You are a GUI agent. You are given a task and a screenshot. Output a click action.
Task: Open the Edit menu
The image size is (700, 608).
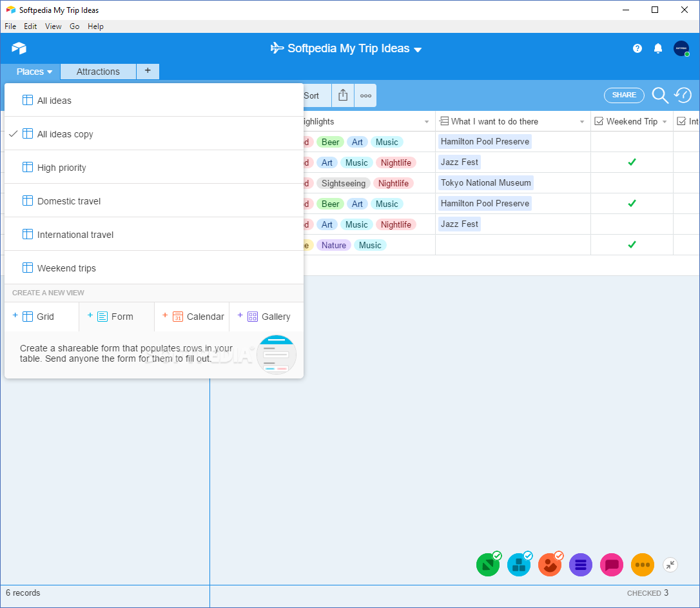click(x=30, y=26)
